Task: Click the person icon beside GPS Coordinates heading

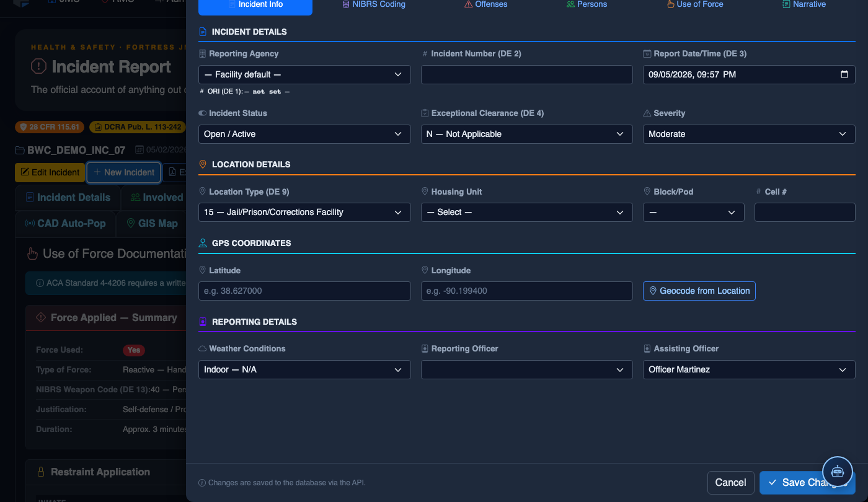Action: [x=203, y=243]
